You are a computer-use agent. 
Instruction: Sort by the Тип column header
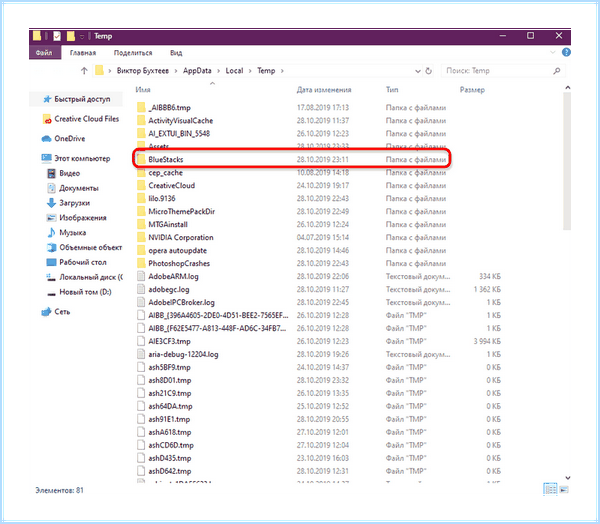pos(392,90)
